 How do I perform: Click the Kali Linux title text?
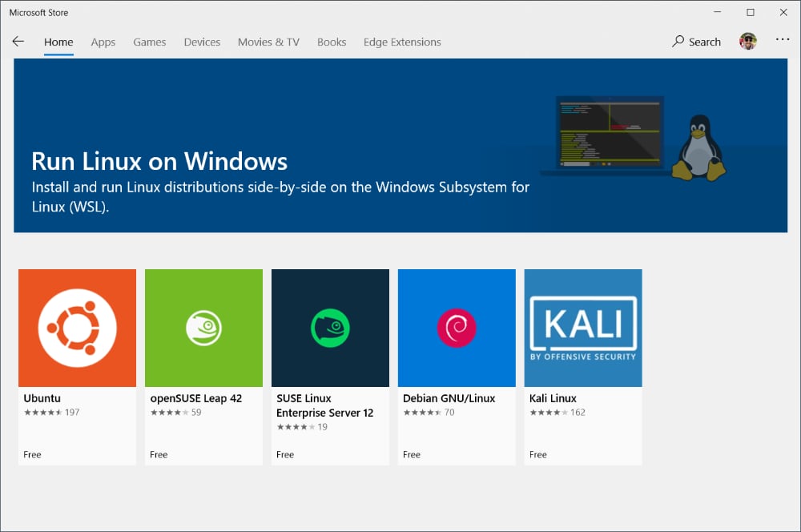click(x=553, y=398)
